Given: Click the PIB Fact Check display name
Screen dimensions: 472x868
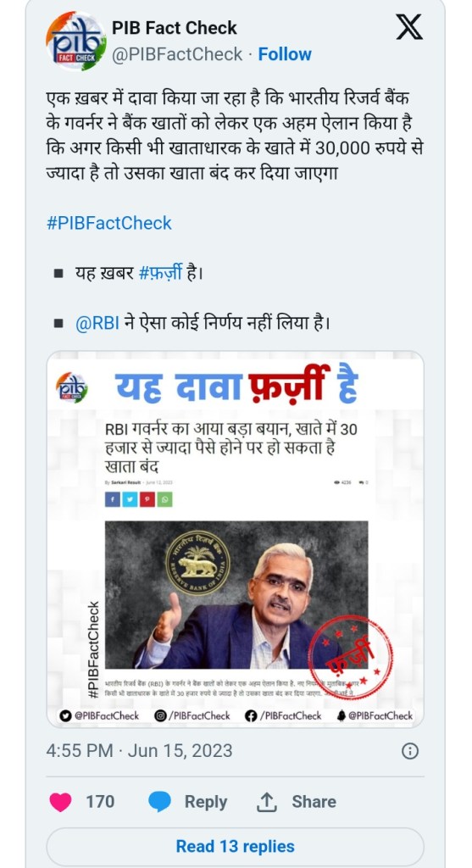Looking at the screenshot, I should (175, 28).
